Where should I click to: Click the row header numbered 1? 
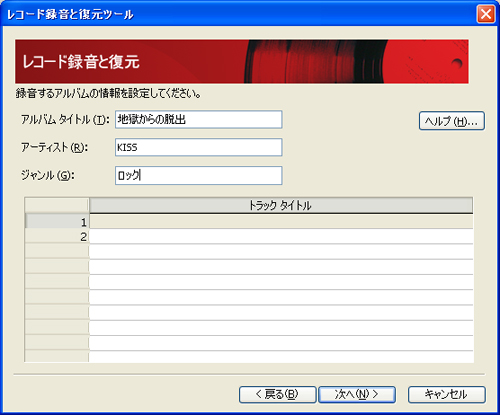pos(57,221)
